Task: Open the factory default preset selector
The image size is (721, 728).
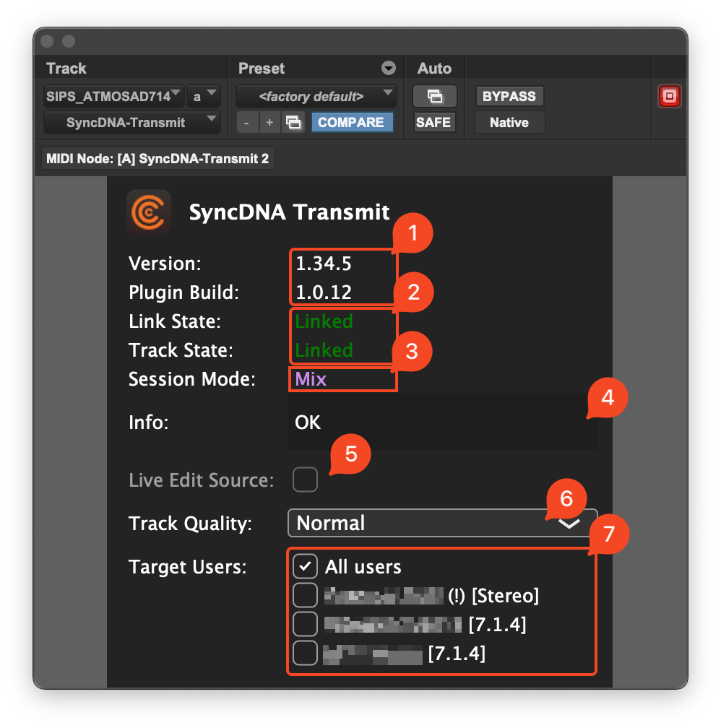Action: click(316, 95)
